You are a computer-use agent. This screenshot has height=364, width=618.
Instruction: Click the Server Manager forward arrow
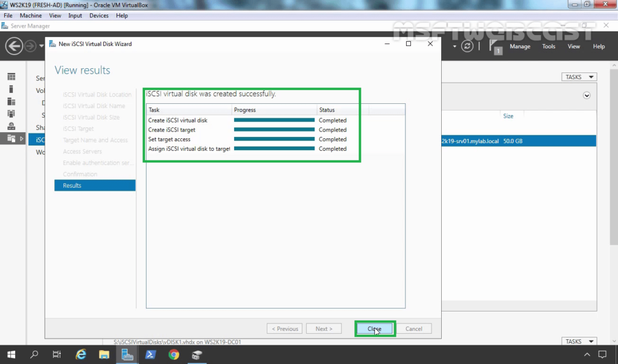coord(30,46)
